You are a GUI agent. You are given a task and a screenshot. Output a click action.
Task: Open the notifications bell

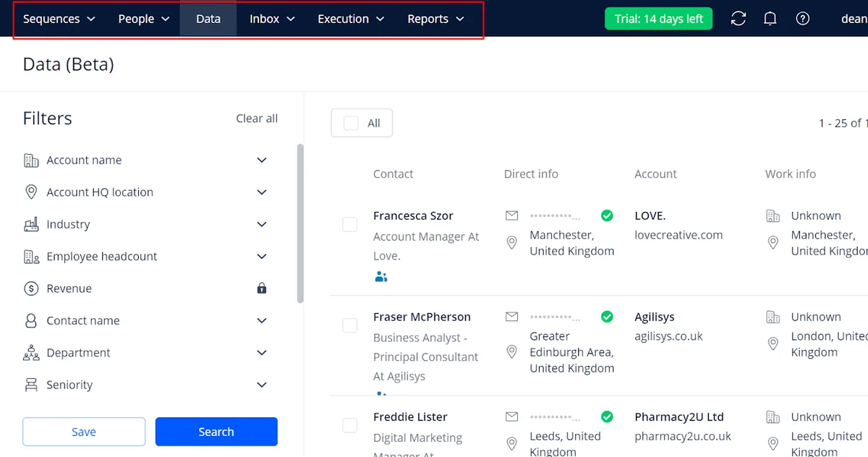(770, 18)
